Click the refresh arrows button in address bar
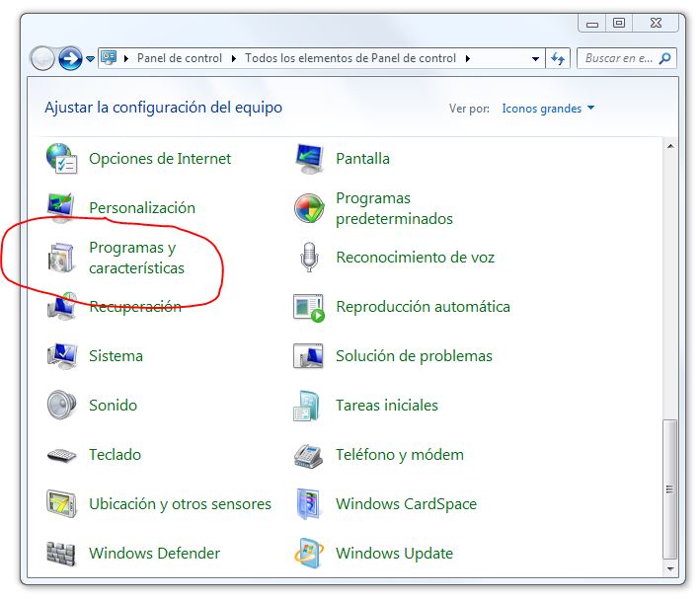 click(x=558, y=58)
